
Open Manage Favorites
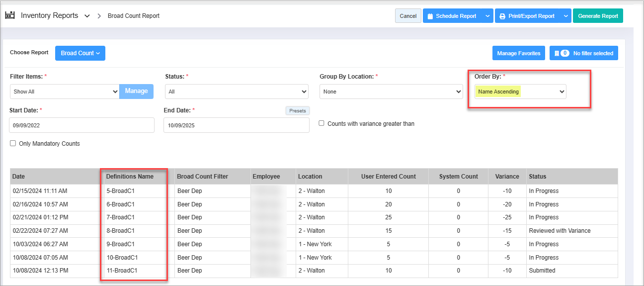click(x=518, y=53)
